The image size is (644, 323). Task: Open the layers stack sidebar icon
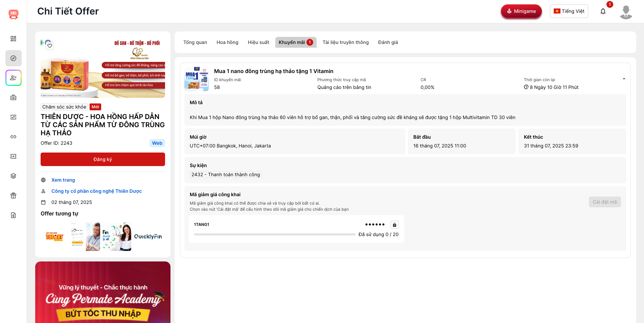pyautogui.click(x=14, y=176)
